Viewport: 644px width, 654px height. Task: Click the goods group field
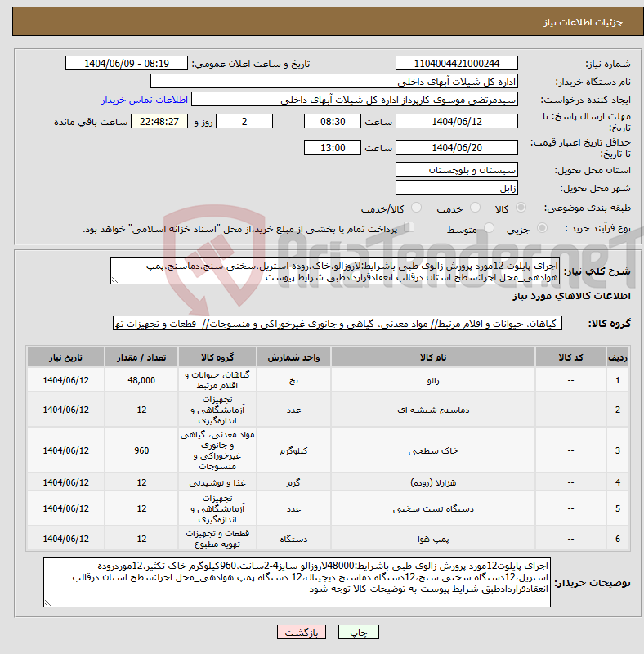[x=338, y=323]
